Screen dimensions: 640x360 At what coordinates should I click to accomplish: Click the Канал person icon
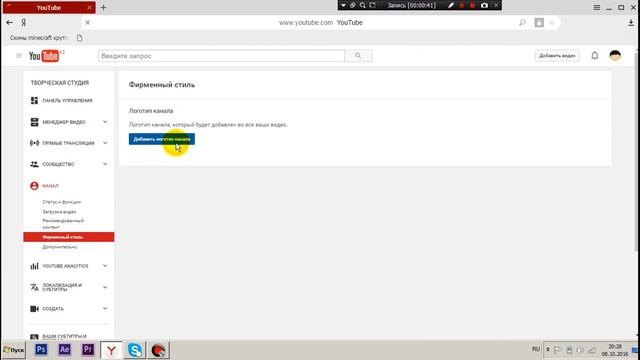click(34, 186)
